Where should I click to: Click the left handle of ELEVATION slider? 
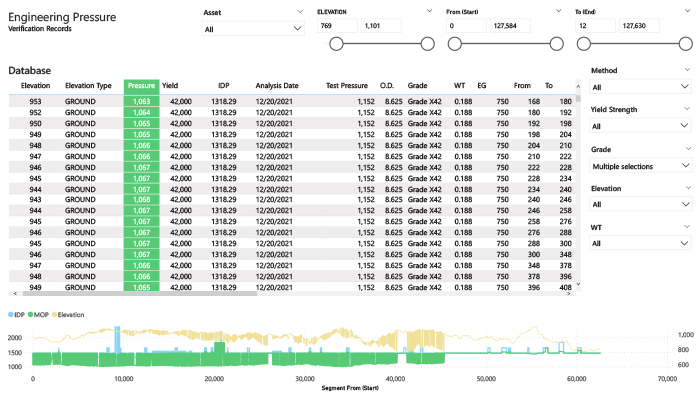(x=336, y=44)
